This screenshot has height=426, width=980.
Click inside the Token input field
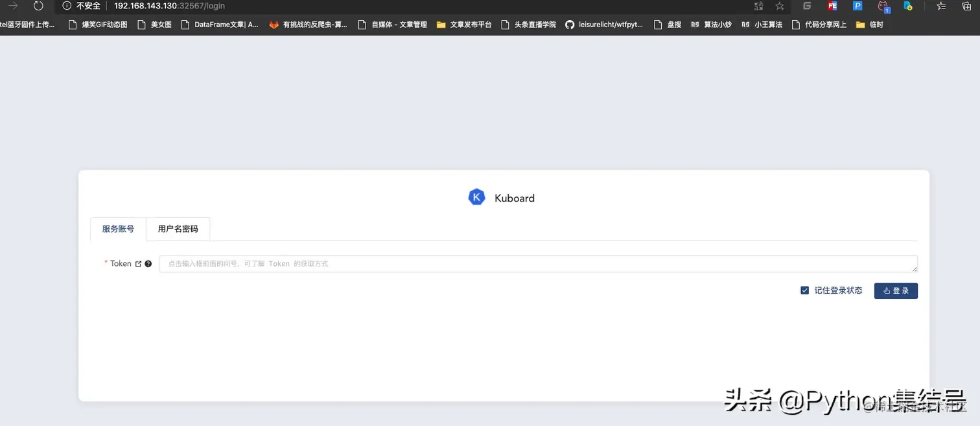click(454, 263)
